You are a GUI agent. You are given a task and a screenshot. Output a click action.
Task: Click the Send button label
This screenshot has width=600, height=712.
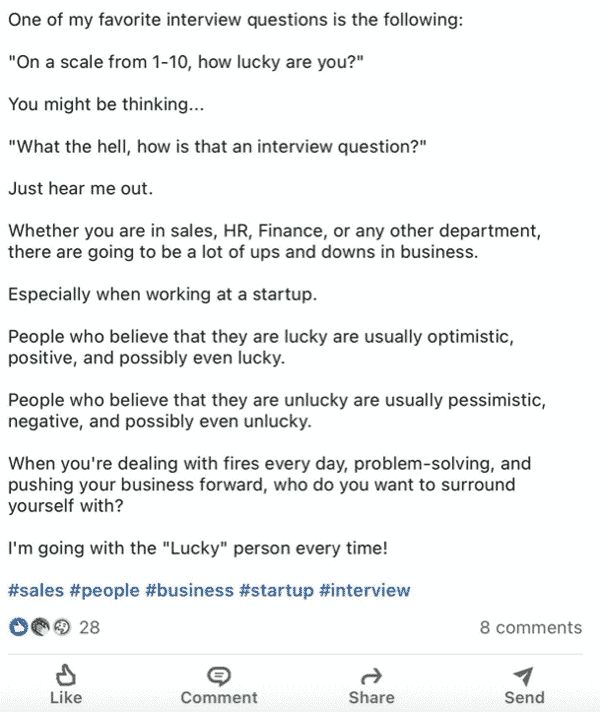524,697
